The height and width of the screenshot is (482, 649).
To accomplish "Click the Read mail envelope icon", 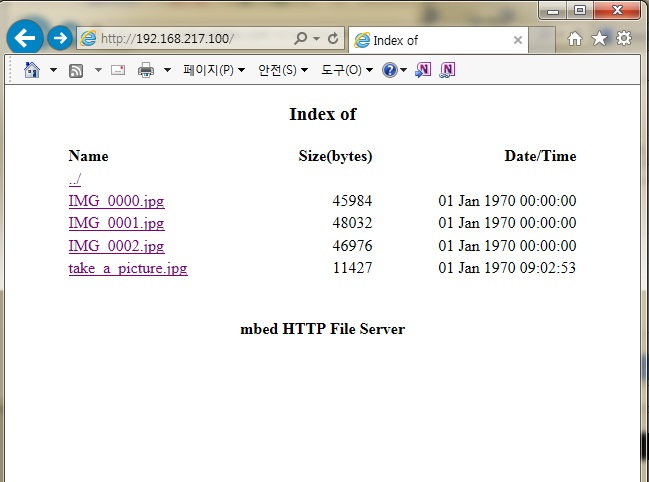I will pyautogui.click(x=118, y=70).
